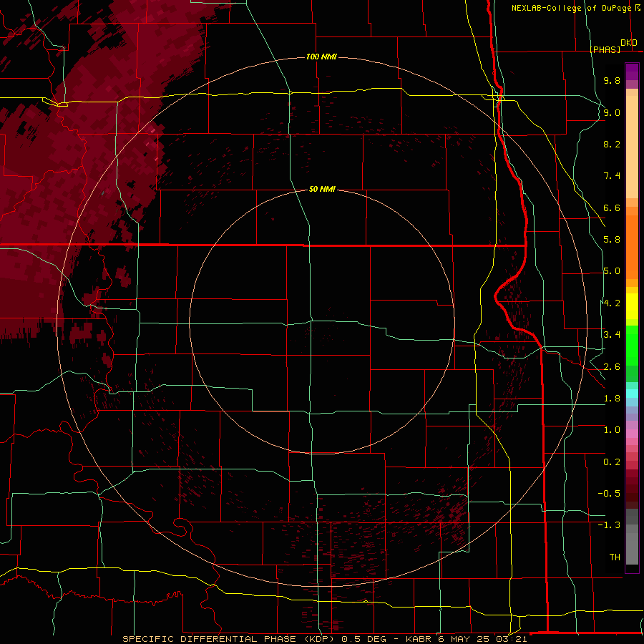The image size is (644, 644).
Task: Click the 1.8 scale value
Action: [612, 399]
